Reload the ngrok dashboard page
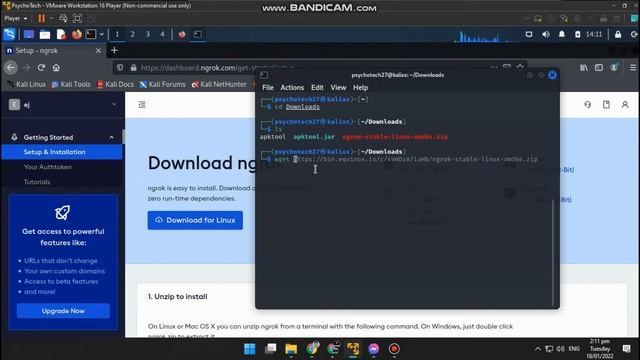 pos(41,68)
